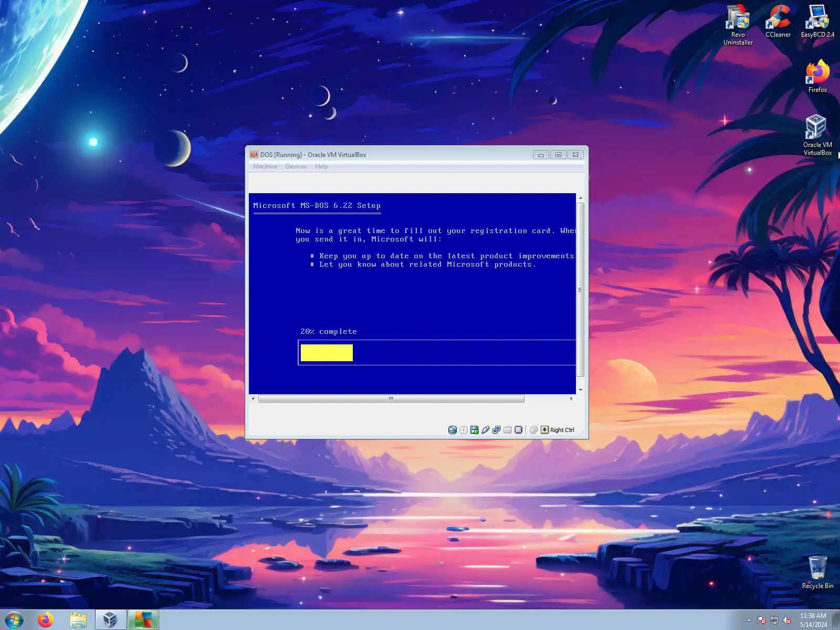Click the virtualization CPU chip status icon
Viewport: 840px width, 630px height.
coord(519,430)
